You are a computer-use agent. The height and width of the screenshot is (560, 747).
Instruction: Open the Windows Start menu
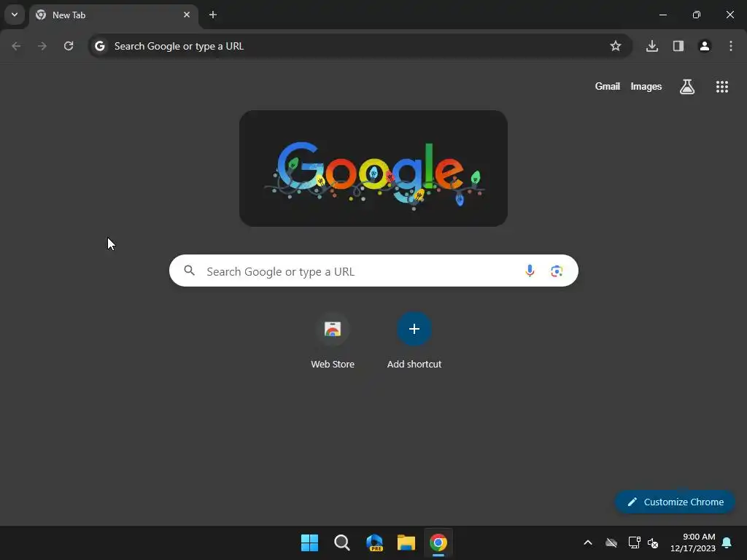tap(309, 542)
